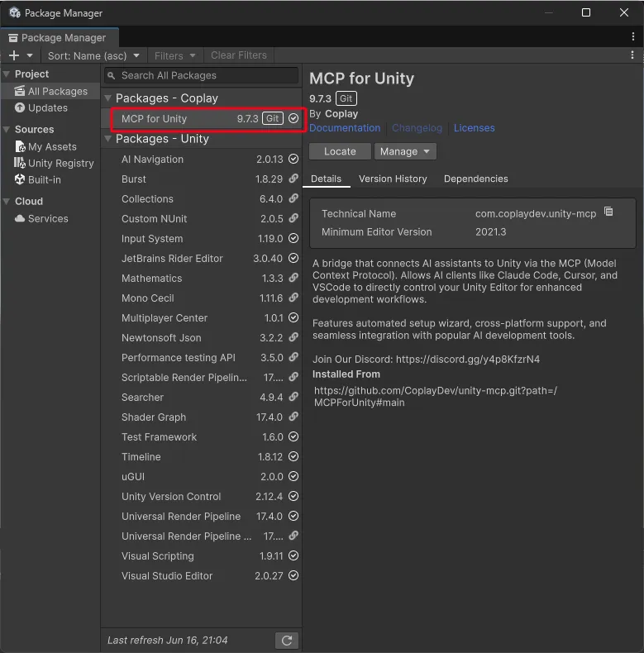
Task: Collapse Packages - Coplay group
Action: coord(108,98)
